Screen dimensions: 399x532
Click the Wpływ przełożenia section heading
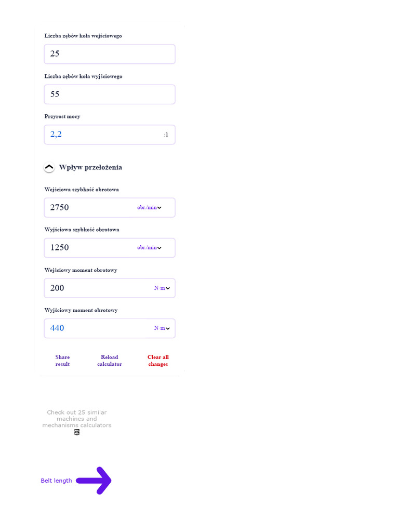(90, 167)
